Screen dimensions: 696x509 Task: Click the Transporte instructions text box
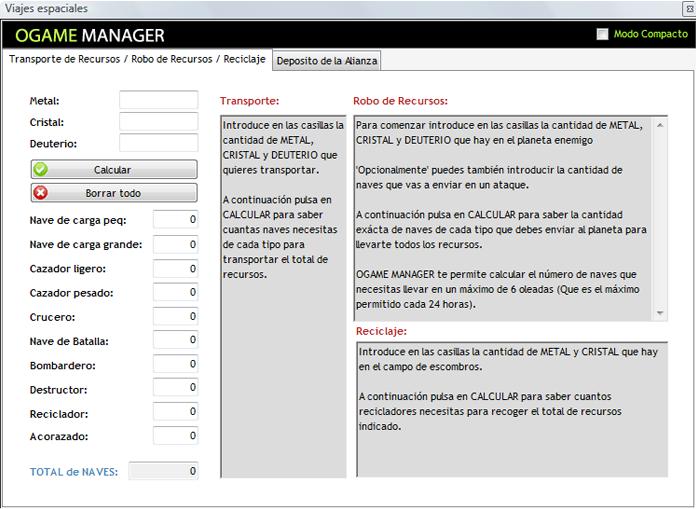click(283, 296)
